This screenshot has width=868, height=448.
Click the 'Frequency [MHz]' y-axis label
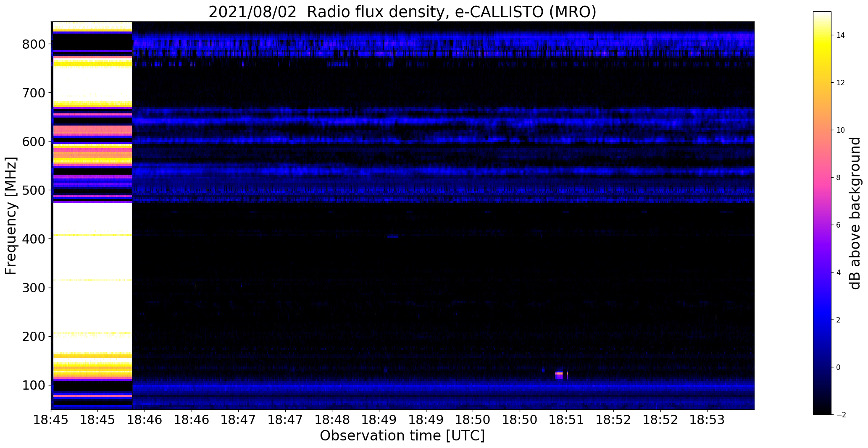[11, 216]
